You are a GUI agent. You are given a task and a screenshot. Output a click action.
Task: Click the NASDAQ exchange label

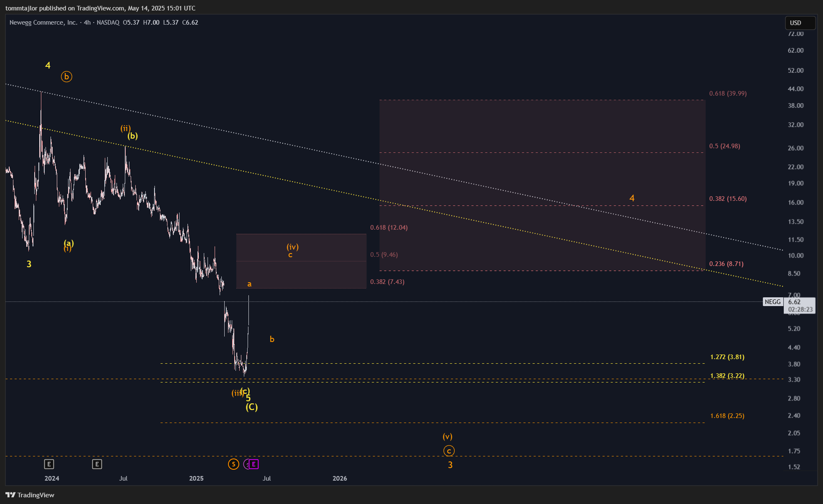pyautogui.click(x=108, y=23)
